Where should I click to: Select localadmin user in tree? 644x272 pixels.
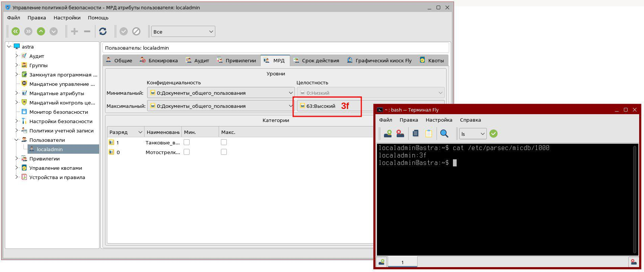50,149
